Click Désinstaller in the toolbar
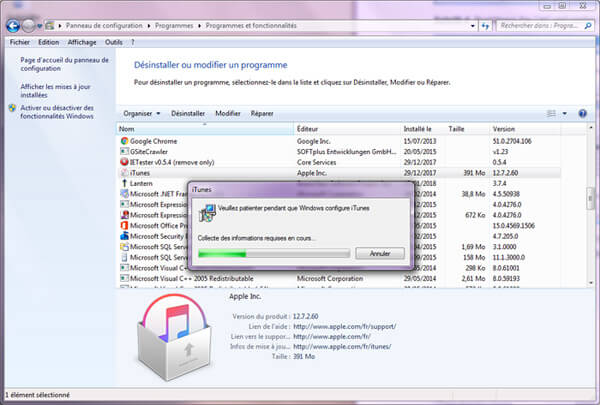 point(188,113)
